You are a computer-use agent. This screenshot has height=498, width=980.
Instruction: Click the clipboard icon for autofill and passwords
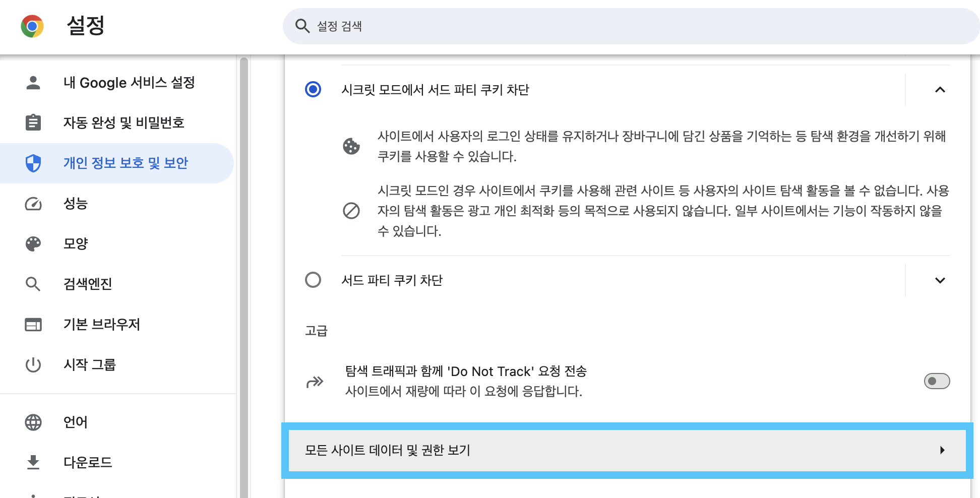coord(33,122)
